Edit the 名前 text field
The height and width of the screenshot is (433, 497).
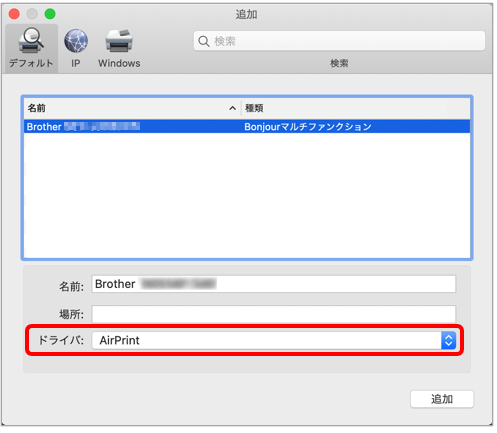274,284
